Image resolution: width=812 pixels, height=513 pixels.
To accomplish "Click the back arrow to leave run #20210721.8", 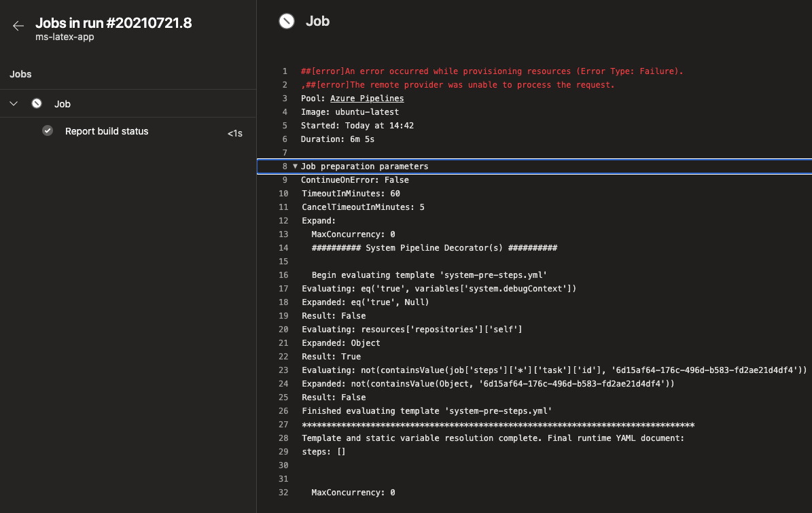I will (x=17, y=26).
